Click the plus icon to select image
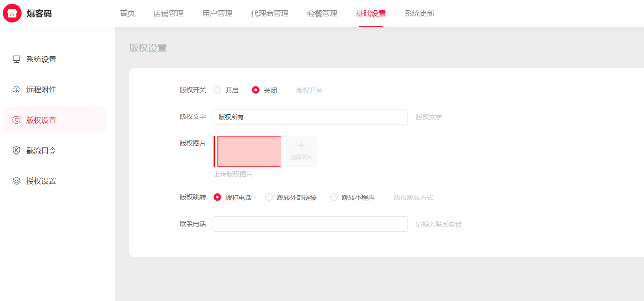 (301, 146)
